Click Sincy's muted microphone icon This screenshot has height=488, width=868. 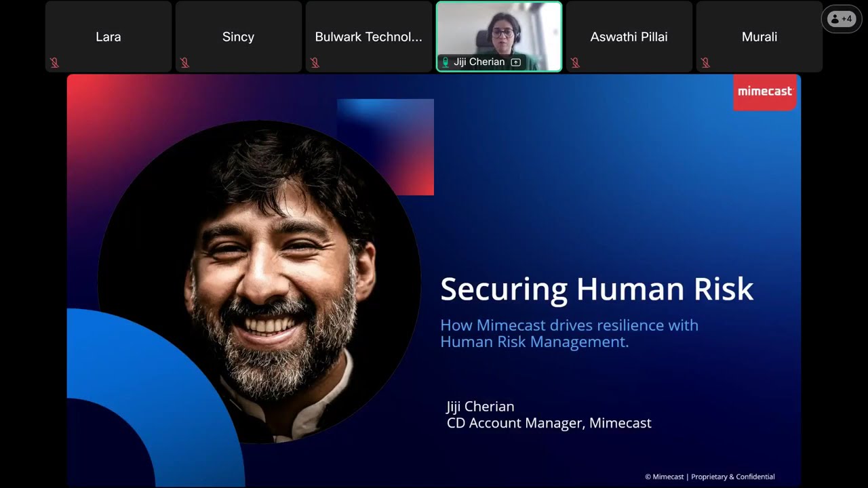[x=184, y=63]
